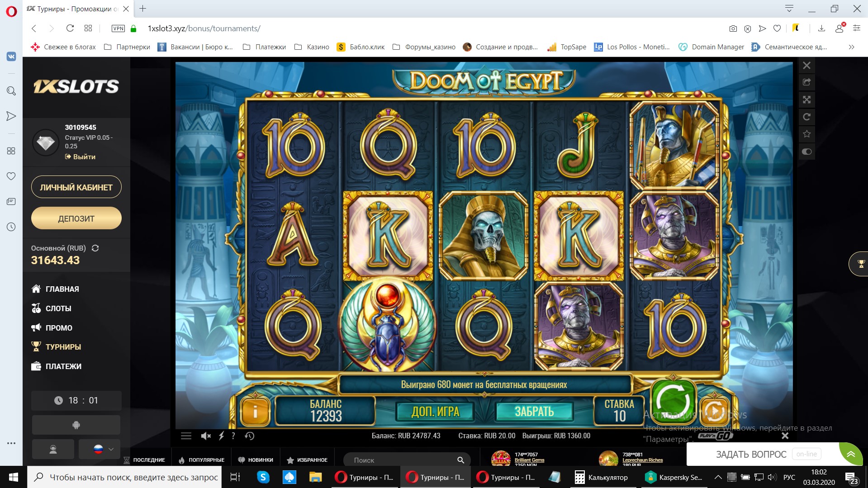Show more bookmarks with the chevron

(851, 47)
